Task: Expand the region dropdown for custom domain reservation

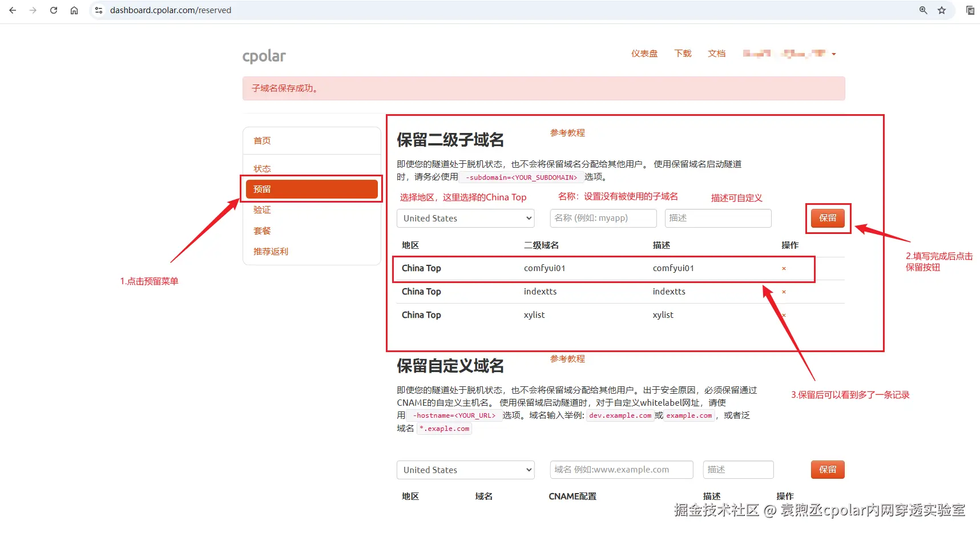Action: (x=466, y=470)
